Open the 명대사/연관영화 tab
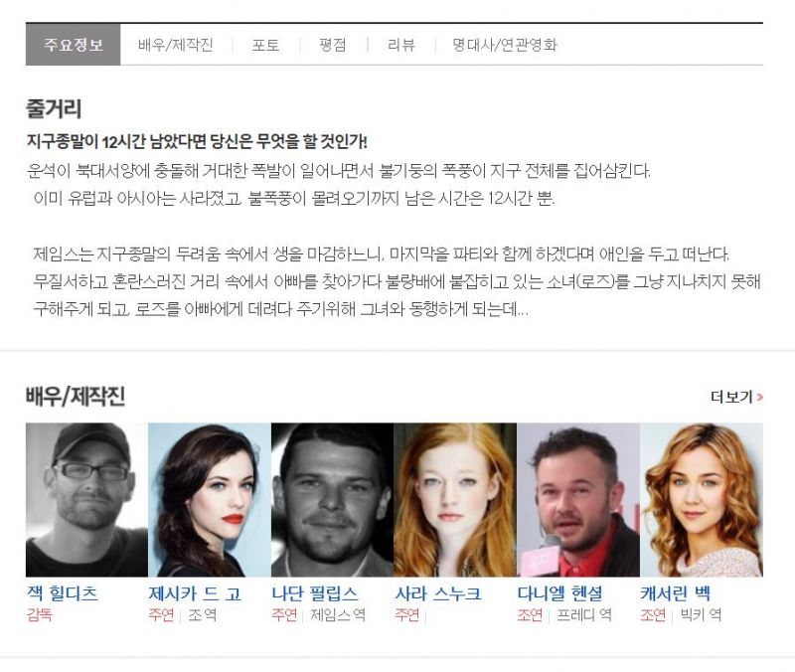Screen dimensions: 795x672 505,45
